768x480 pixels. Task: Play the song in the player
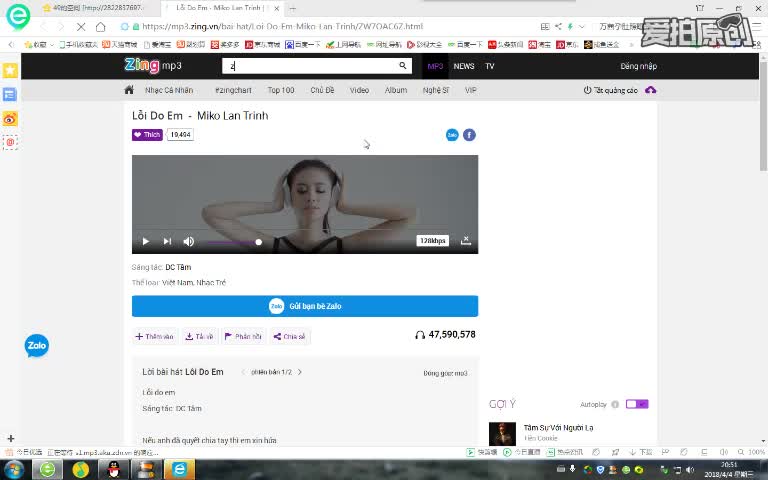[x=145, y=241]
